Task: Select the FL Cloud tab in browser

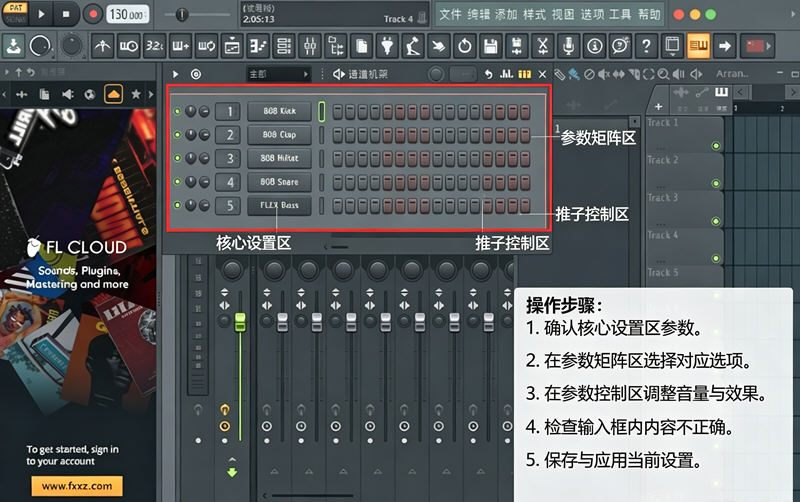Action: click(x=113, y=94)
